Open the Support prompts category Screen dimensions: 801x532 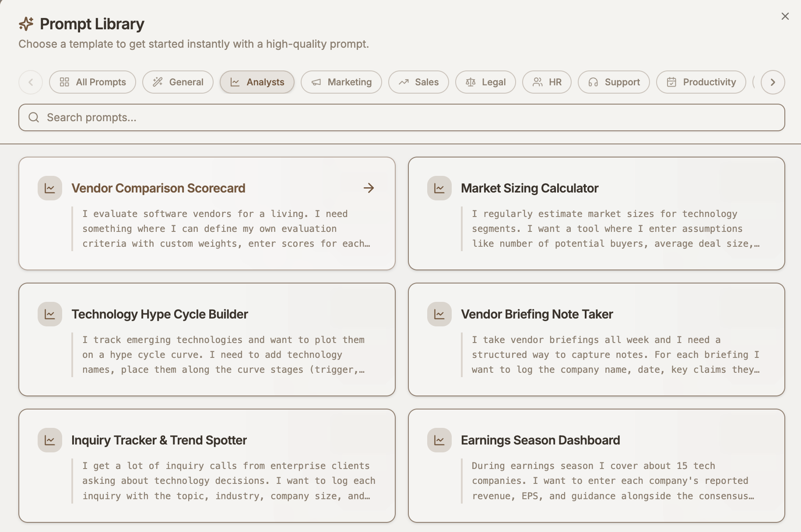click(614, 82)
